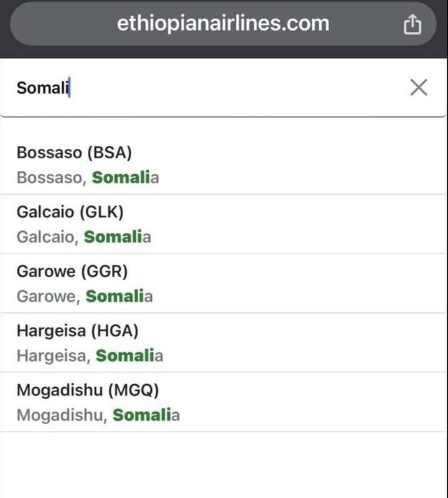Click the 'Hargeisa, Somalia' location subtitle
448x498 pixels.
[90, 356]
